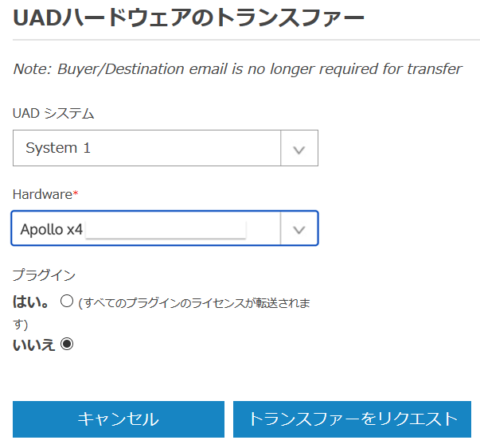Select the はい radio button
The width and height of the screenshot is (480, 444).
click(x=67, y=301)
